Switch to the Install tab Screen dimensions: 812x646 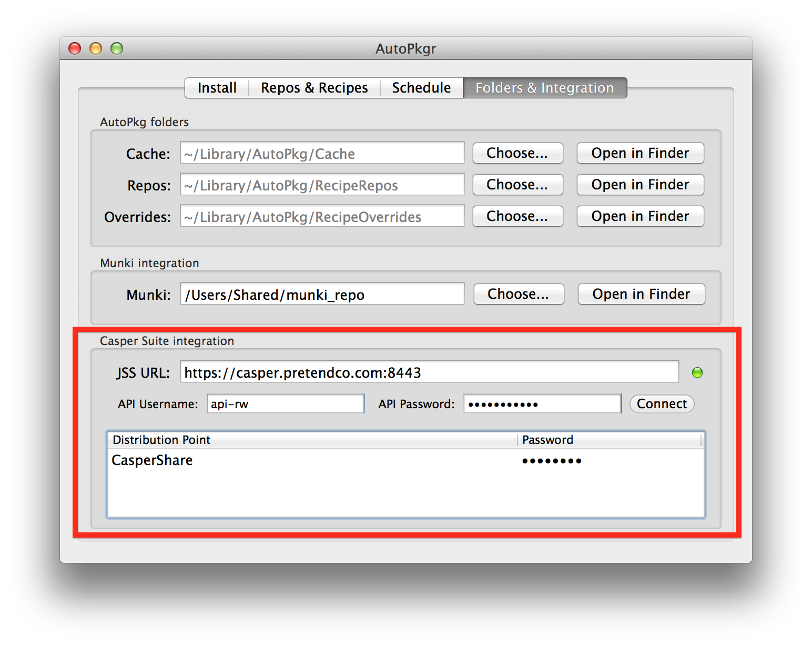[217, 88]
